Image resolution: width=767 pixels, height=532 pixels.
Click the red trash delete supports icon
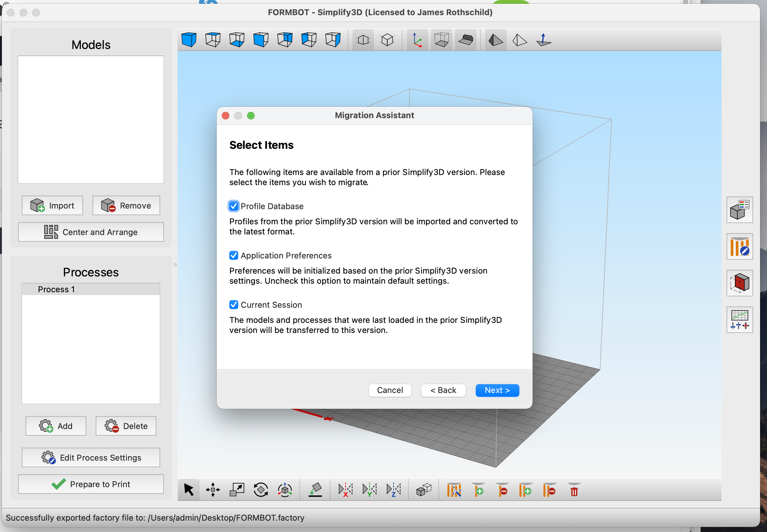[574, 490]
